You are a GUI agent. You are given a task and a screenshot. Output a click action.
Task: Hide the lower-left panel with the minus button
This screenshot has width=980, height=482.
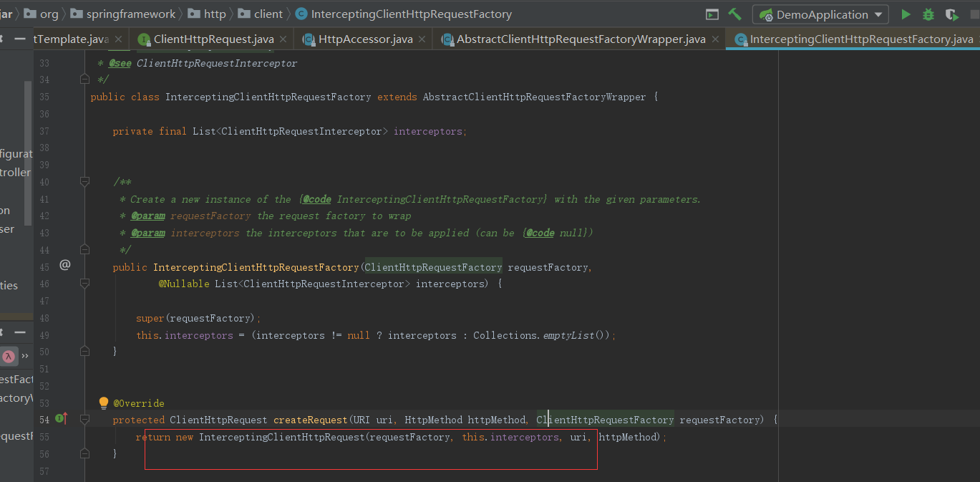coord(19,332)
